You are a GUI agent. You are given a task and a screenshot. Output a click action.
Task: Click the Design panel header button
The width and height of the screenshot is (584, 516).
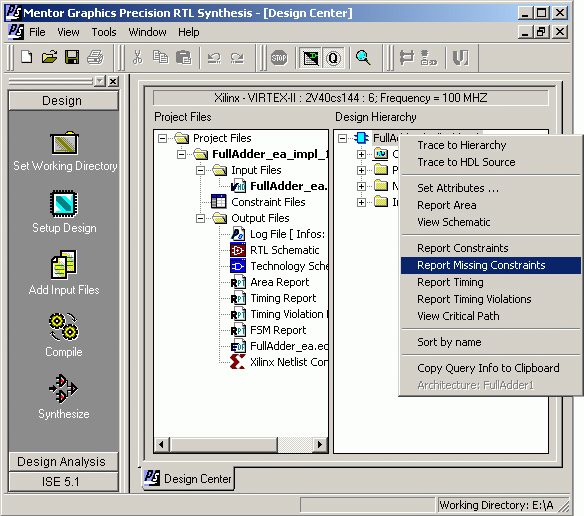click(x=63, y=101)
